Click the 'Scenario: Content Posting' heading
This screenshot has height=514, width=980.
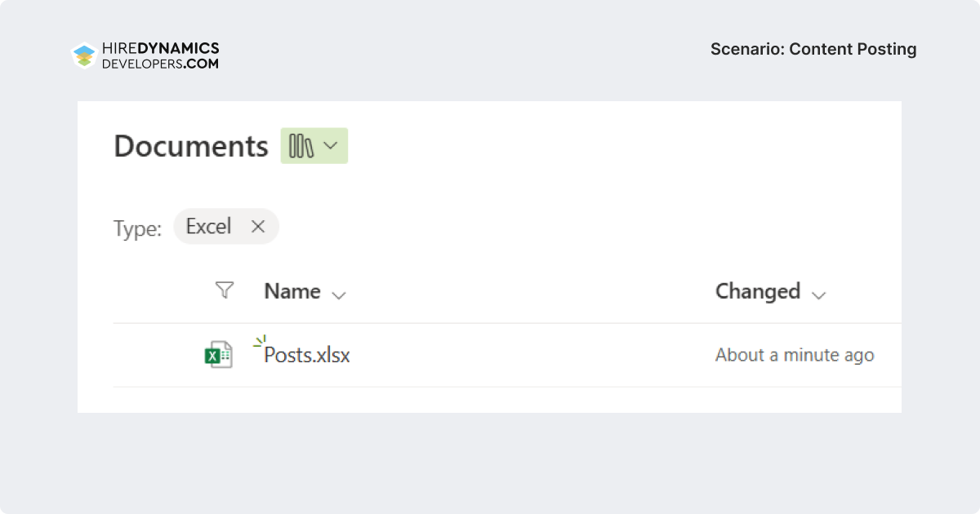coord(813,49)
